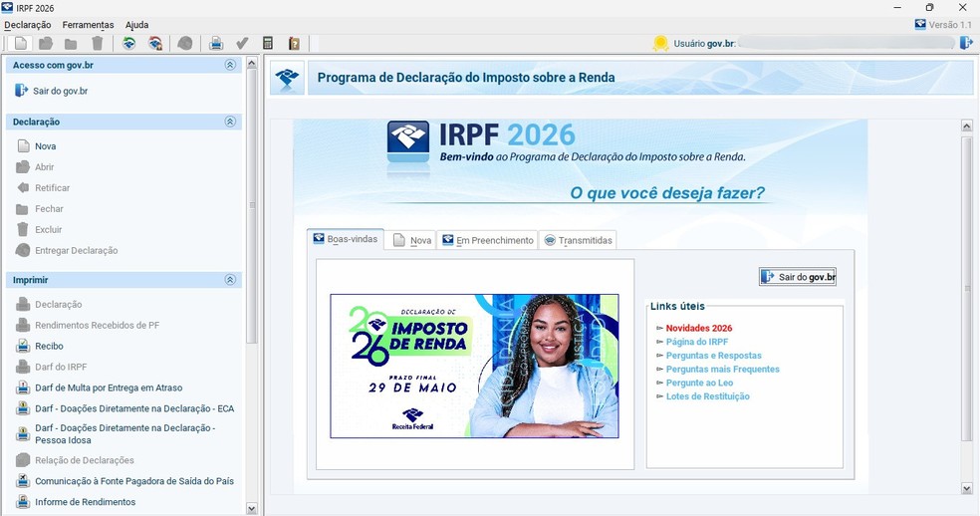Collapse the Imprimir sidebar panel

[230, 280]
